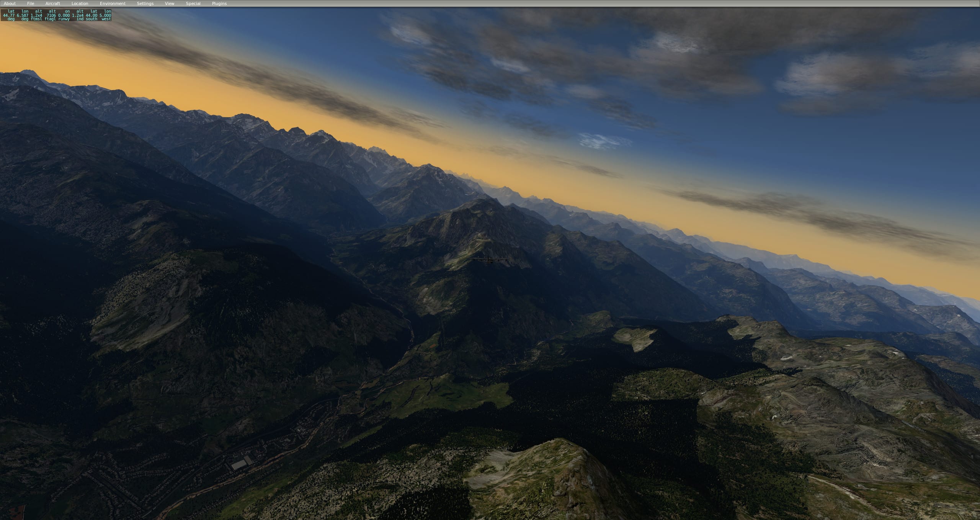Open the About menu
The width and height of the screenshot is (980, 520).
pos(10,3)
